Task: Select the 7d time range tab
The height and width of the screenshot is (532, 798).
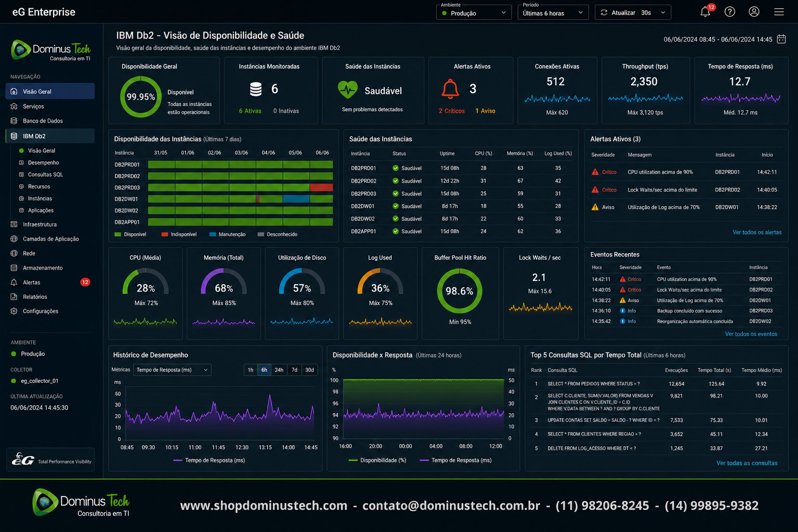Action: [x=295, y=370]
